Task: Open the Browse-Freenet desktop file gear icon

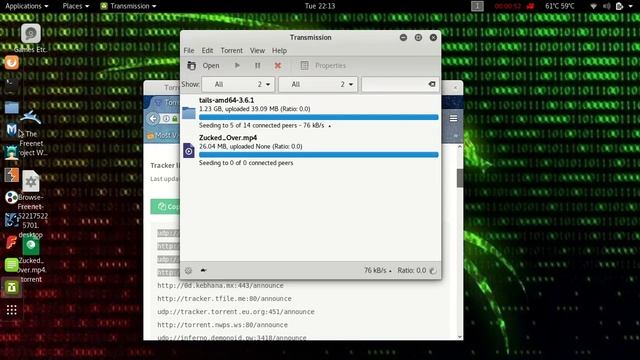Action: pos(31,181)
